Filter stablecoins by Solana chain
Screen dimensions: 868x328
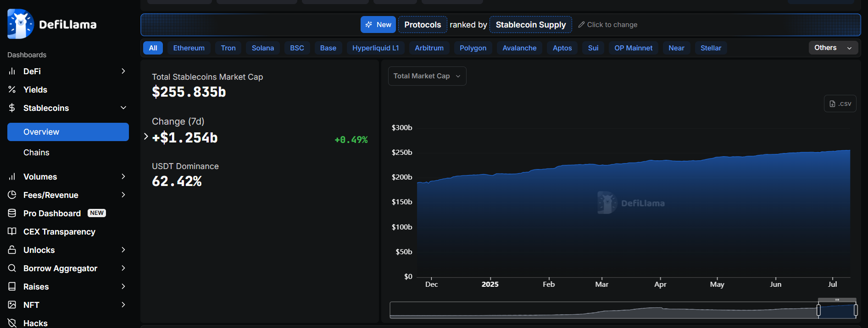click(x=262, y=48)
